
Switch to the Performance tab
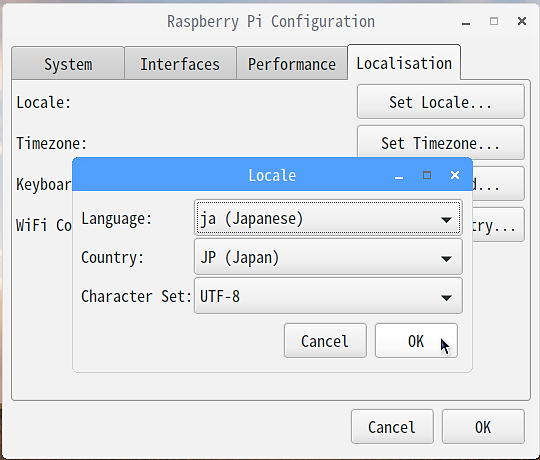pos(292,64)
